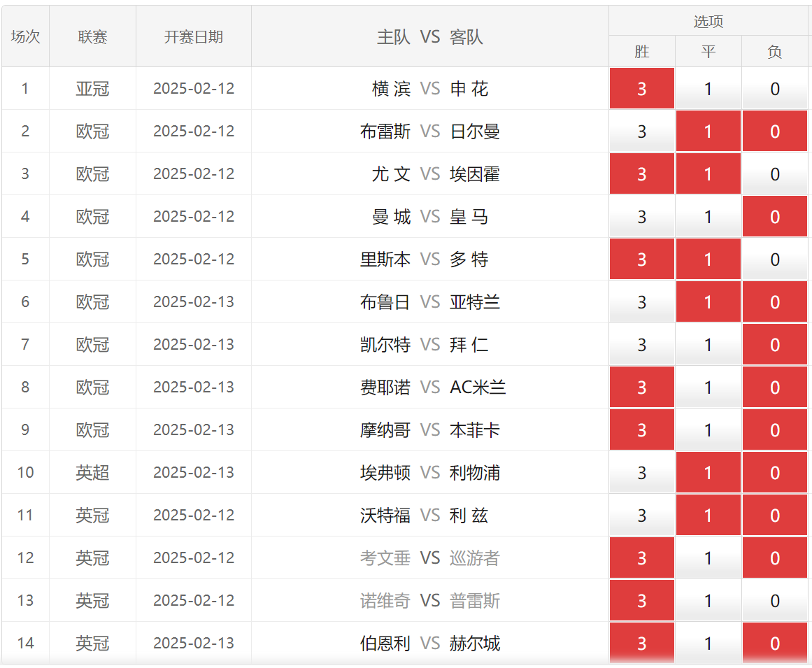Select win option 3 for 布雷斯 VS 日尔曼

[x=641, y=131]
